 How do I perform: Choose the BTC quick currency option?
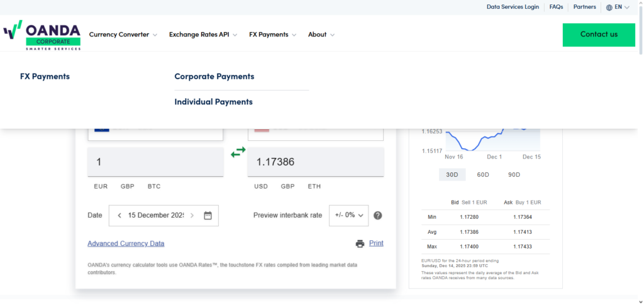pyautogui.click(x=154, y=187)
